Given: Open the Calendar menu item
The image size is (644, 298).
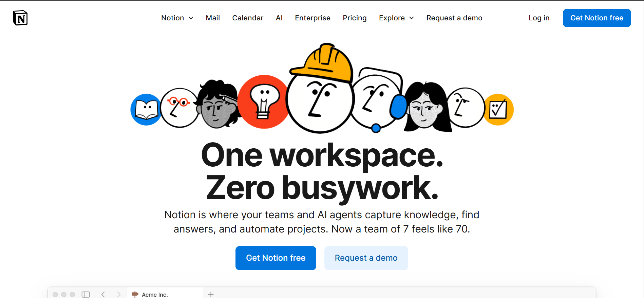Looking at the screenshot, I should point(248,18).
